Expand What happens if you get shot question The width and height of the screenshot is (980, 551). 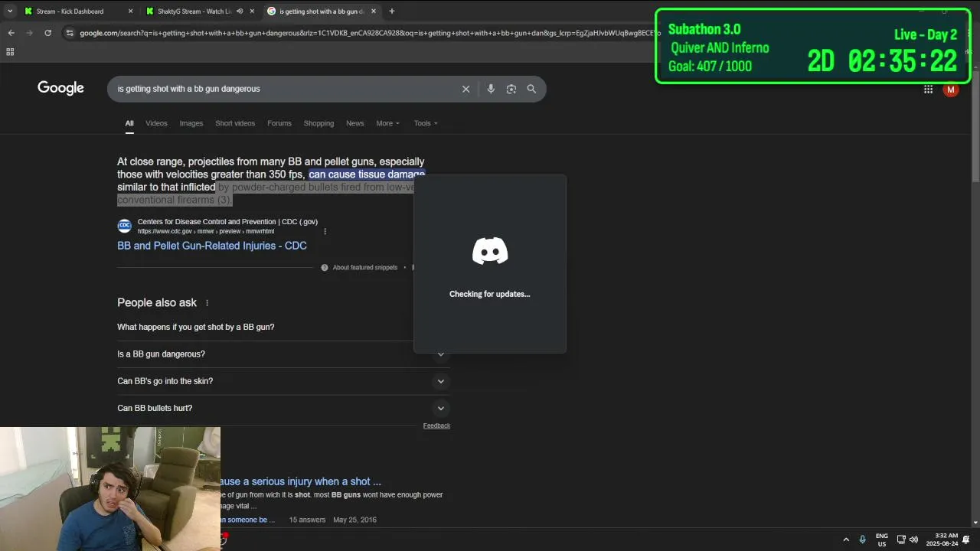[x=196, y=327]
